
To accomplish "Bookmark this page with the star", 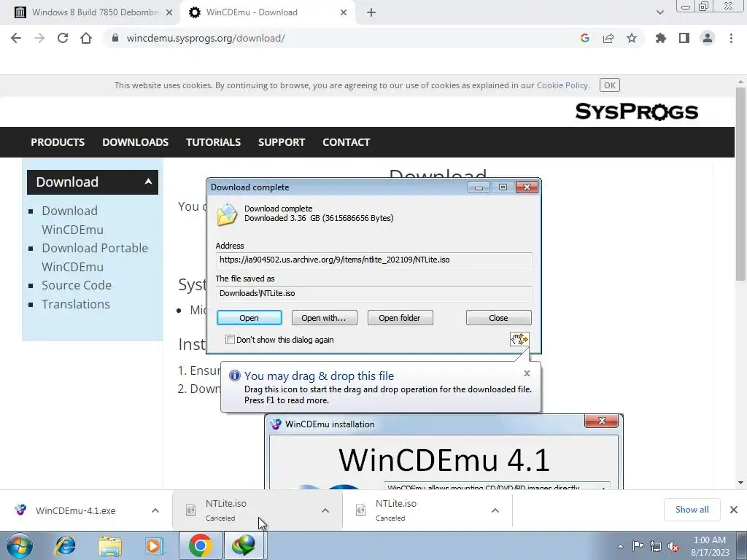I will pos(632,38).
